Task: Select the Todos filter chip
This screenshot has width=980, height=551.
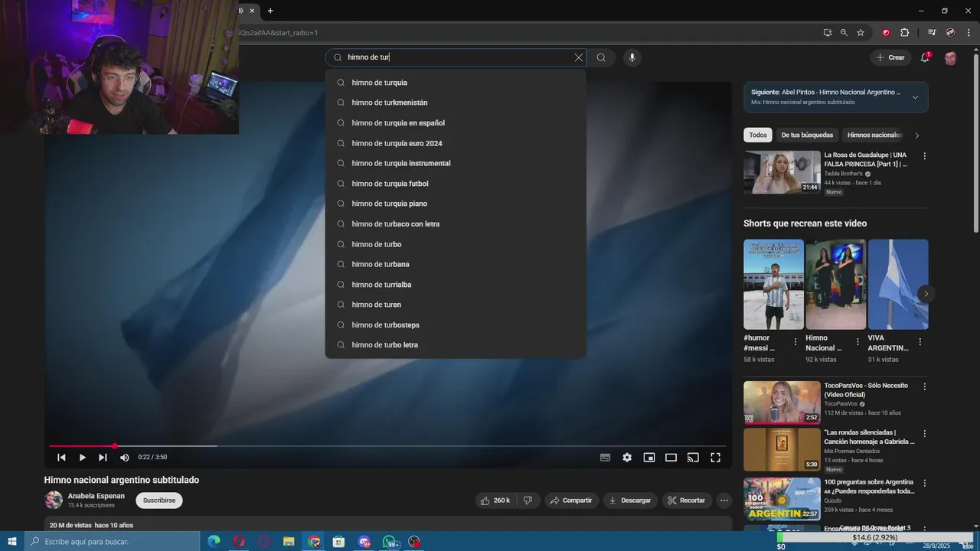Action: pos(758,135)
